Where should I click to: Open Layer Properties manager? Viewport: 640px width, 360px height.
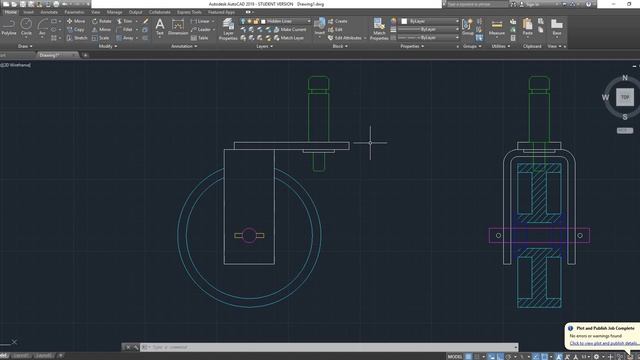(228, 29)
